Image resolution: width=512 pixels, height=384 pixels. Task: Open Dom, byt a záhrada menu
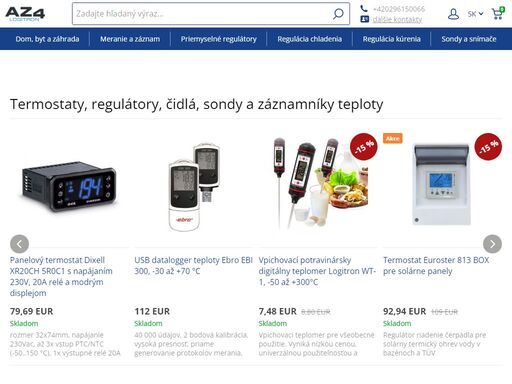click(47, 39)
